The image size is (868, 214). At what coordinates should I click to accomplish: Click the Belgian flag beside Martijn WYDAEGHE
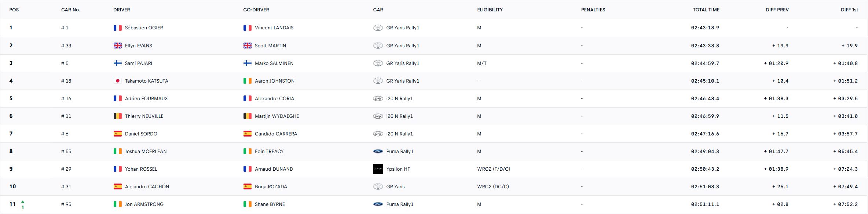click(x=248, y=116)
